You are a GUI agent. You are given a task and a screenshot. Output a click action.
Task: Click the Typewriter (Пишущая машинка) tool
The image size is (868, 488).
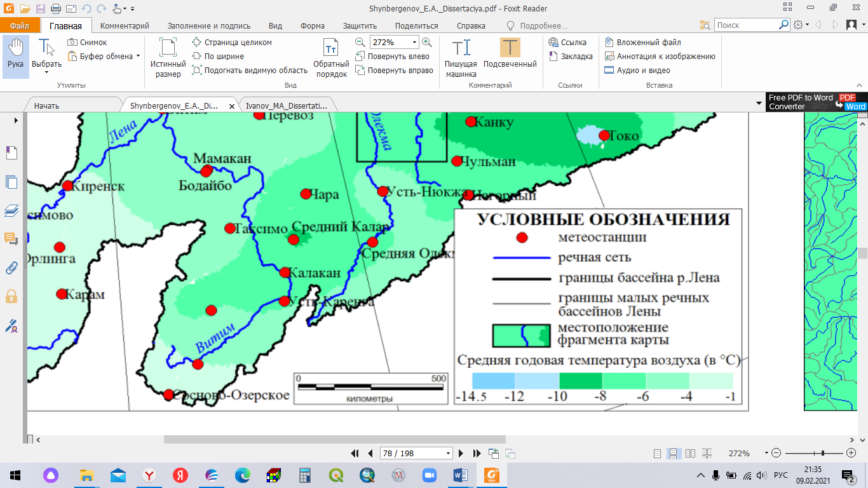click(461, 58)
